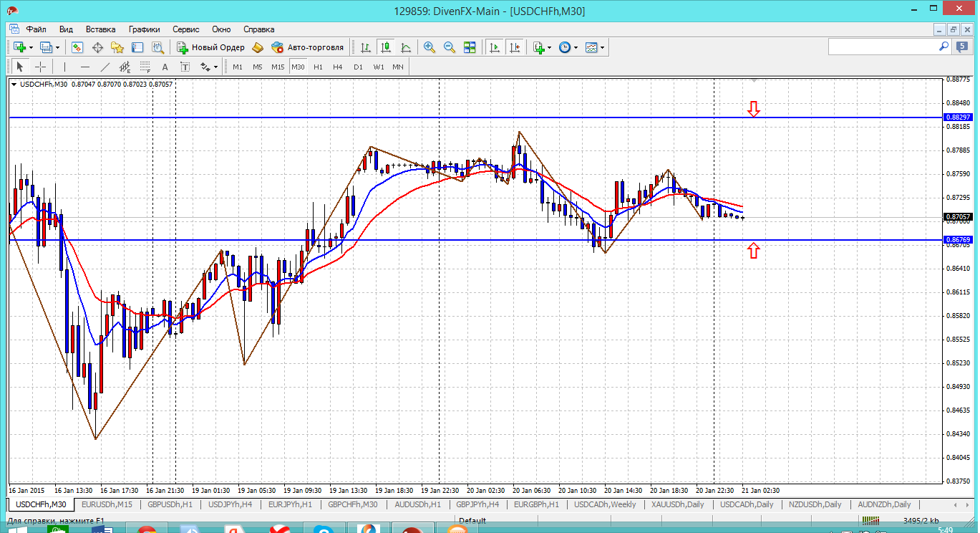The image size is (980, 533).
Task: Click the Zoom Out magnifier icon
Action: click(450, 47)
